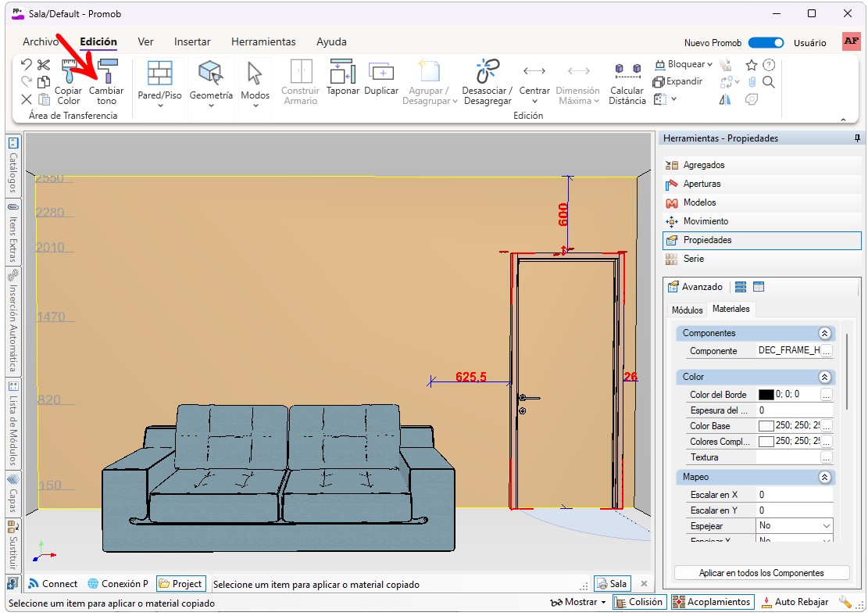The height and width of the screenshot is (616, 868).
Task: Toggle Acoplamientos in the status bar
Action: click(712, 602)
